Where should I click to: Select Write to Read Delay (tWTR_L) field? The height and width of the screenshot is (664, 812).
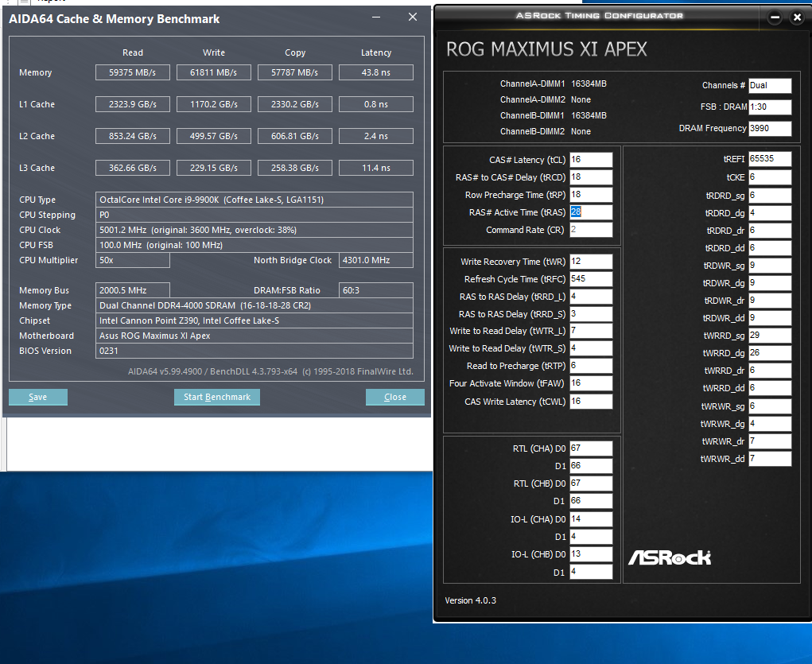tap(591, 331)
